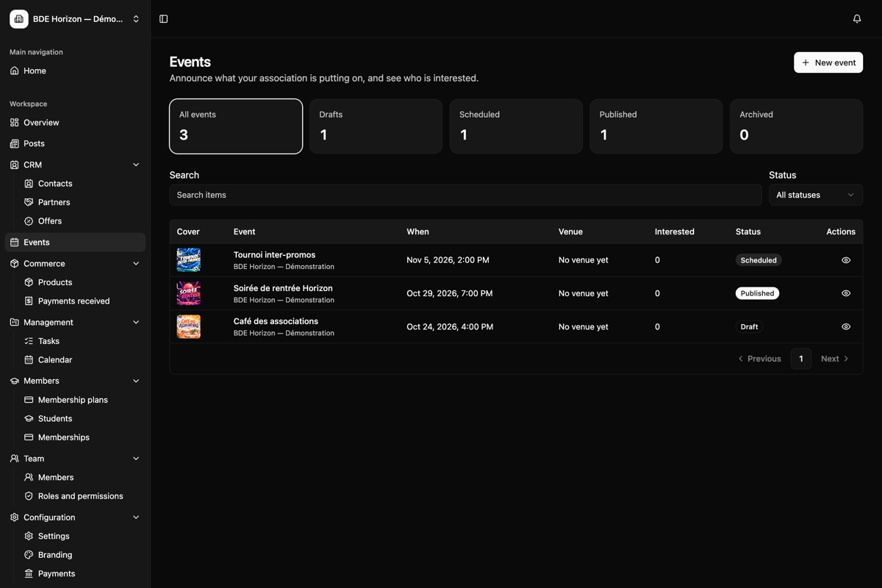This screenshot has height=588, width=882.
Task: Click the Venue column header
Action: (570, 232)
